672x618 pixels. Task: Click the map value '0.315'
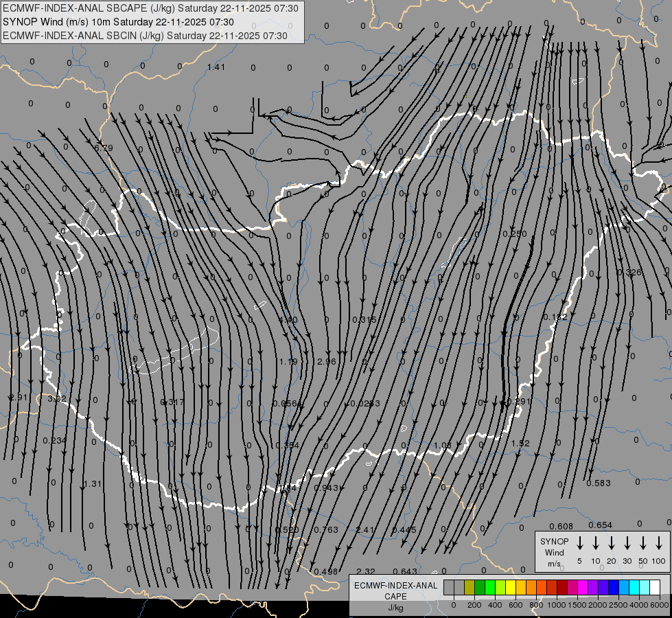364,319
